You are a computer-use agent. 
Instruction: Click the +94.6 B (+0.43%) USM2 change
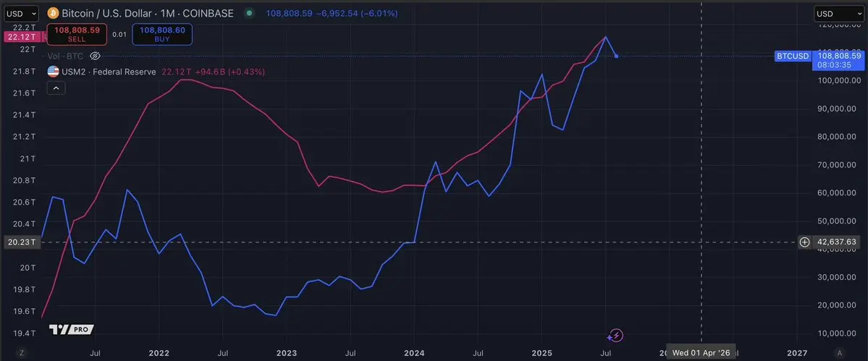point(229,72)
